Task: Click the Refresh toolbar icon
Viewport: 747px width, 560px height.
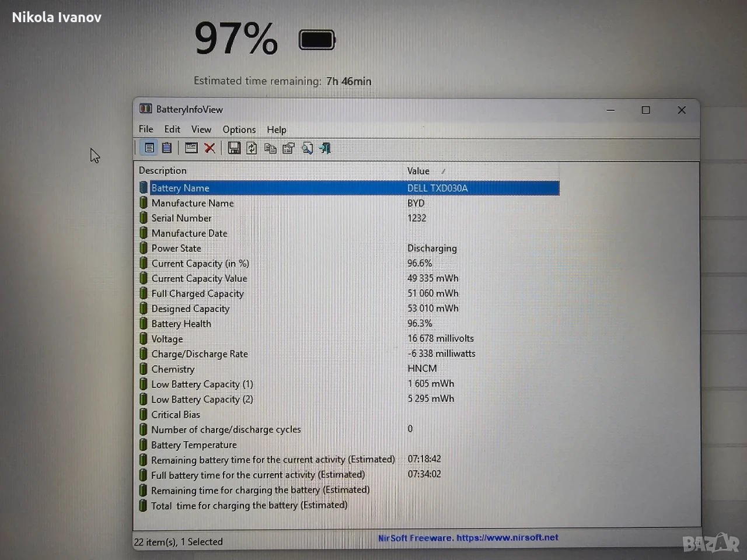Action: (252, 148)
